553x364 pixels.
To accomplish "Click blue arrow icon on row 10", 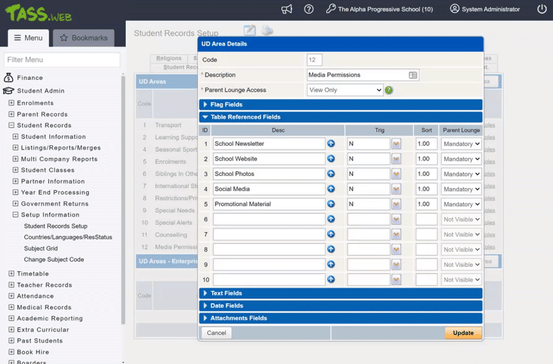I will coord(331,280).
